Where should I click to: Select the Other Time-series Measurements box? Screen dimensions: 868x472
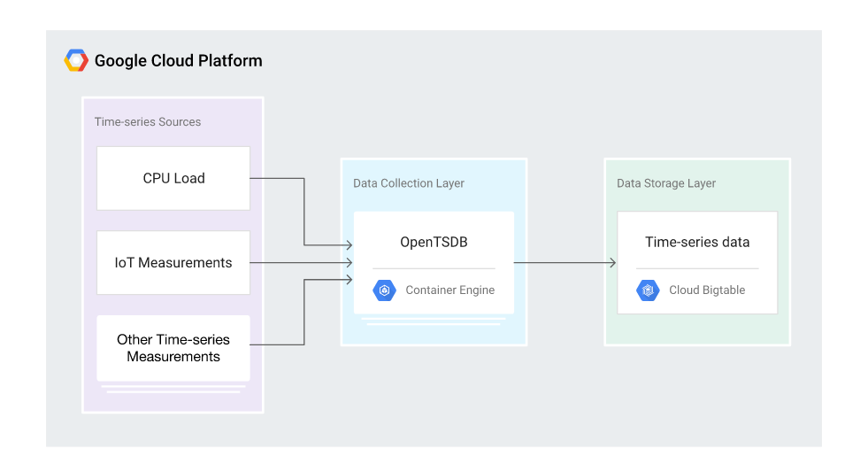[173, 348]
